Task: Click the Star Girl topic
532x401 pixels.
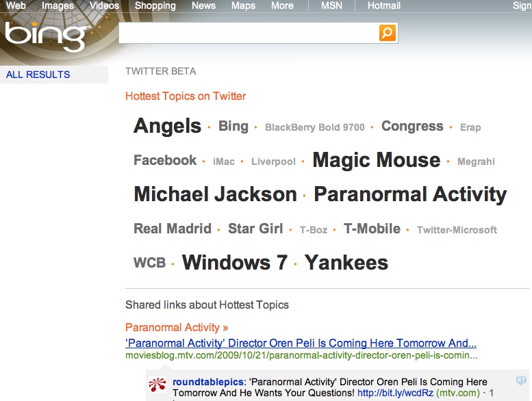Action: pos(255,229)
